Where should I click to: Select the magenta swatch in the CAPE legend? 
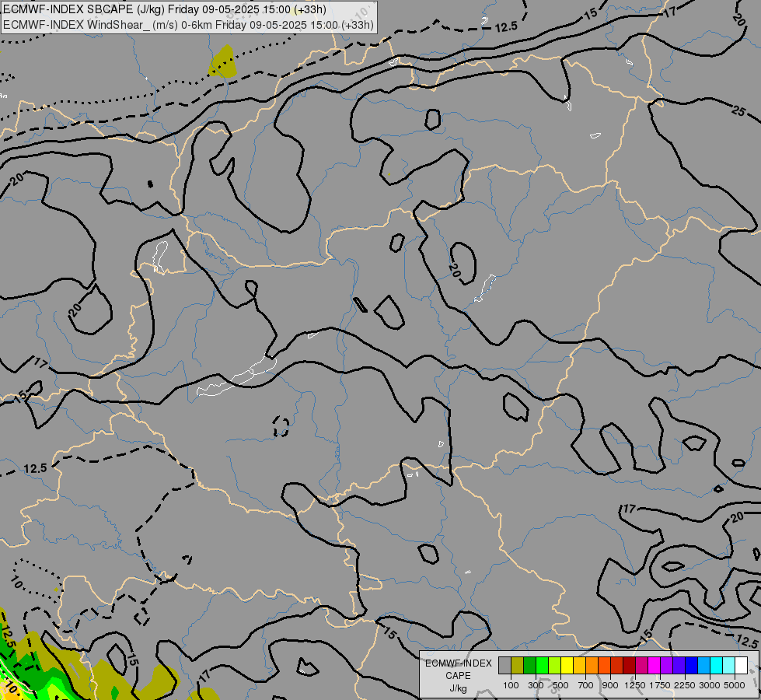655,665
